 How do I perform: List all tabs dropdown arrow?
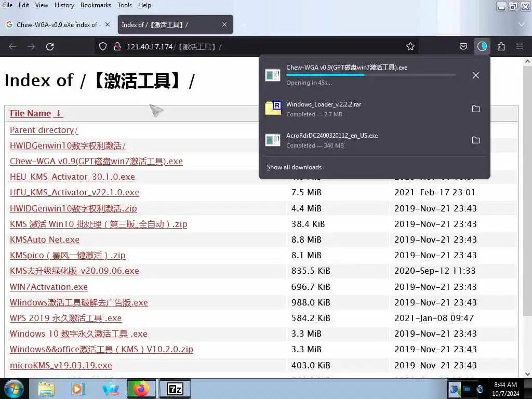(x=522, y=24)
